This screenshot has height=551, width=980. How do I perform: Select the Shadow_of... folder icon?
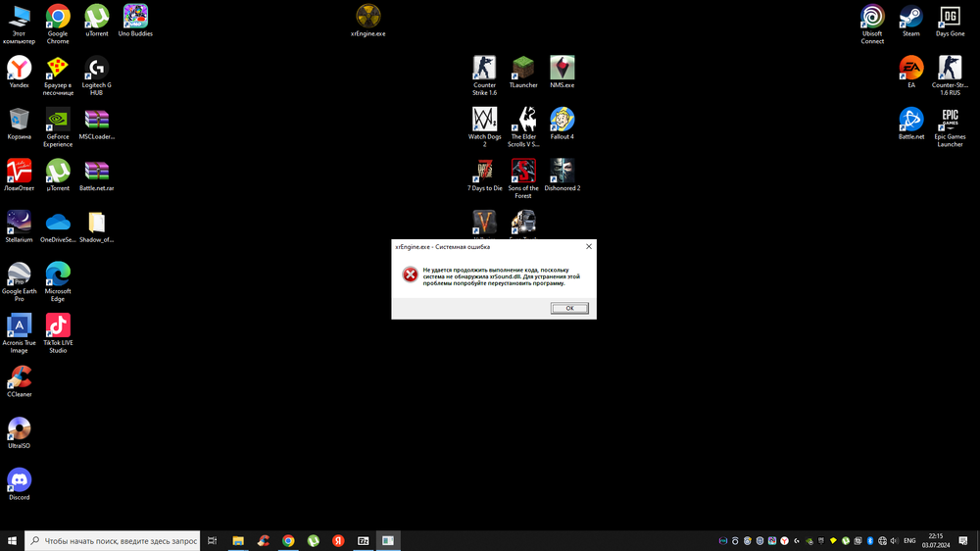pyautogui.click(x=96, y=225)
